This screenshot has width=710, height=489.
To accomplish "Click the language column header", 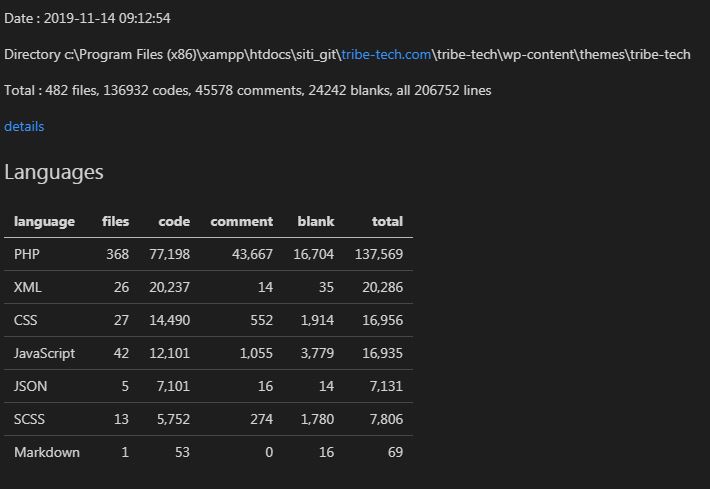I will [x=44, y=221].
